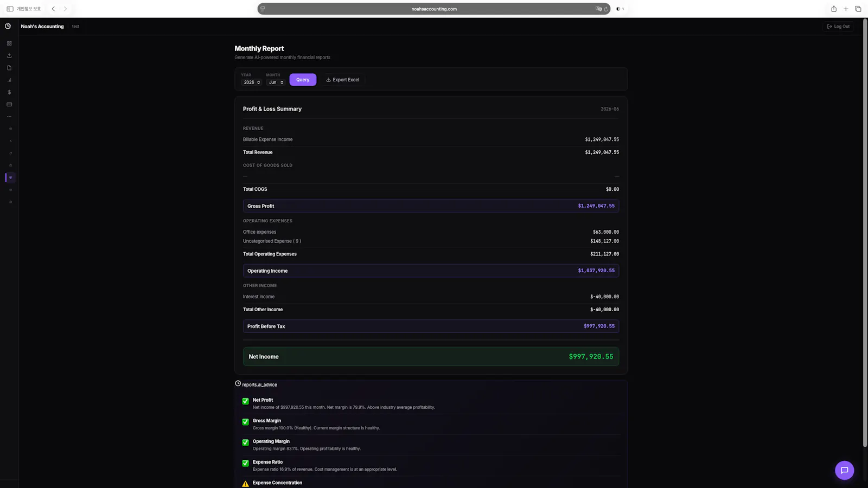Click the 2026-06 period label
This screenshot has width=868, height=488.
610,109
